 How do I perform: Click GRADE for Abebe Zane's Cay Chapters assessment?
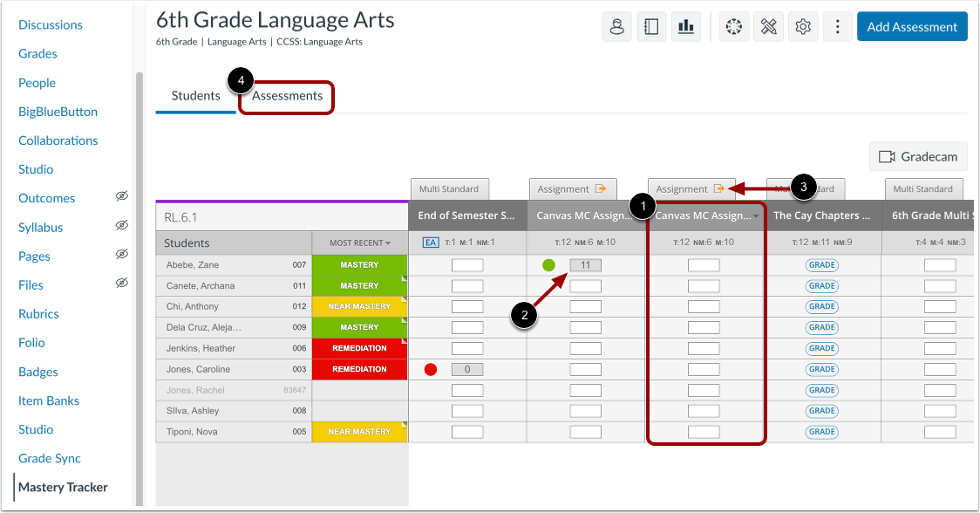tap(821, 264)
